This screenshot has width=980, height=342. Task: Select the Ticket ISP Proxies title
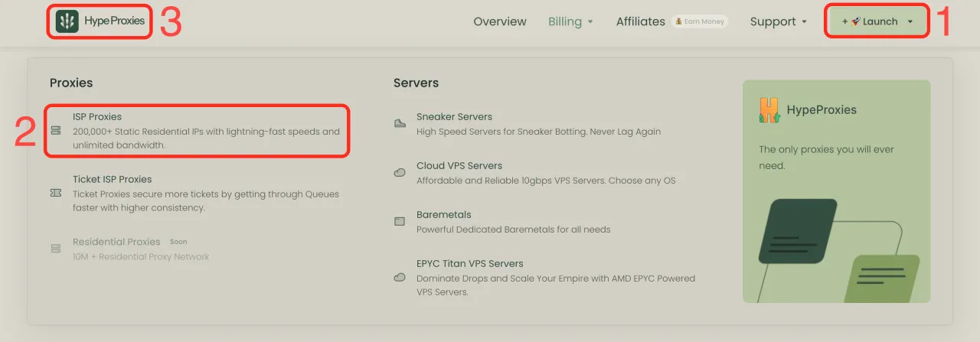click(112, 179)
